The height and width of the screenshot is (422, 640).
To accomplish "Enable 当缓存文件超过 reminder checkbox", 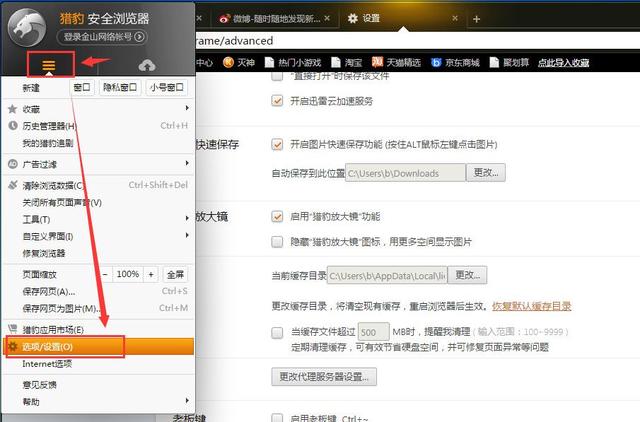I will coord(277,332).
